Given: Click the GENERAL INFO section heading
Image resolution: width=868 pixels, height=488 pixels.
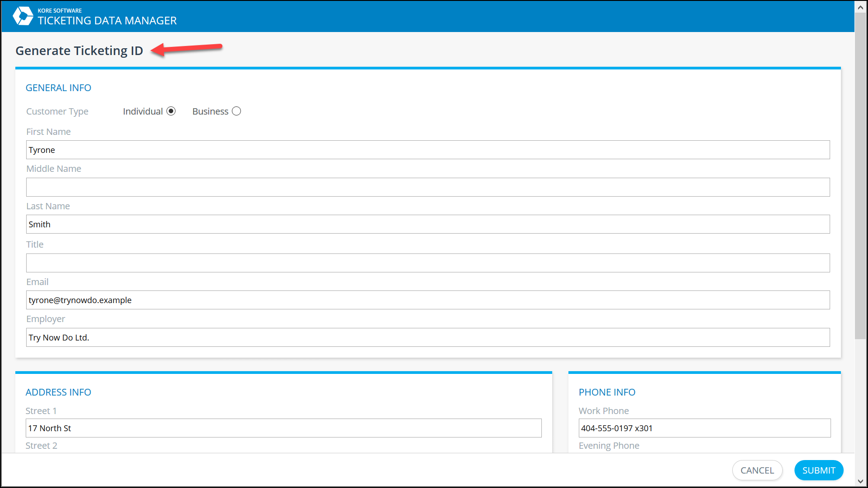Looking at the screenshot, I should [58, 88].
